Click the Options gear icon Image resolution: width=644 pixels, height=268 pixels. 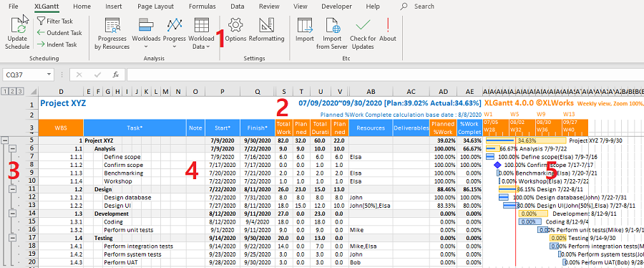pyautogui.click(x=235, y=25)
